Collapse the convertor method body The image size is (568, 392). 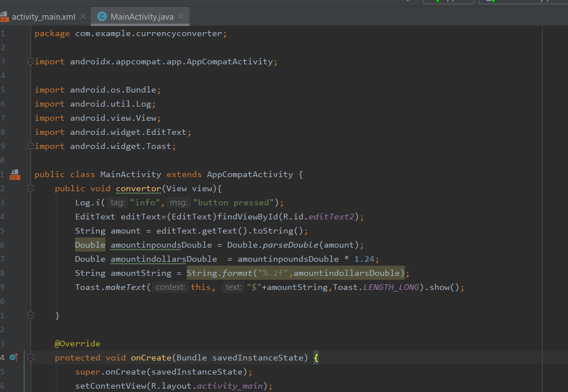[x=30, y=188]
